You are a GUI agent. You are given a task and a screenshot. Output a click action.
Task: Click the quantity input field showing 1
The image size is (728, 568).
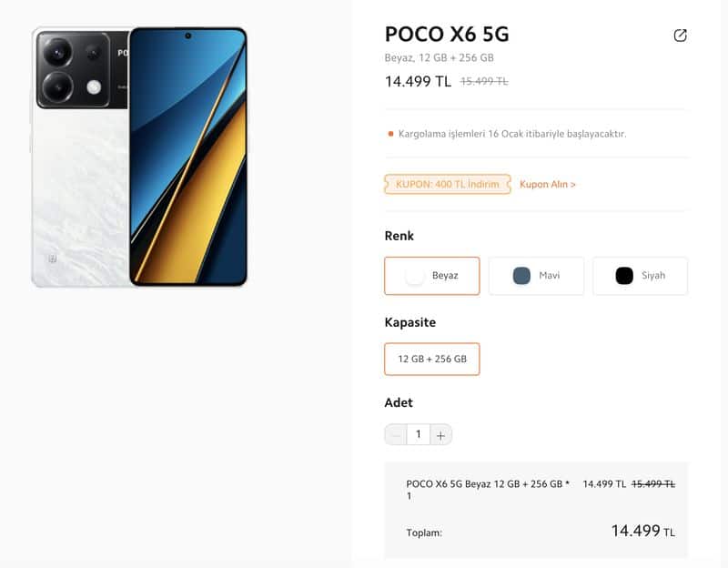pyautogui.click(x=419, y=435)
